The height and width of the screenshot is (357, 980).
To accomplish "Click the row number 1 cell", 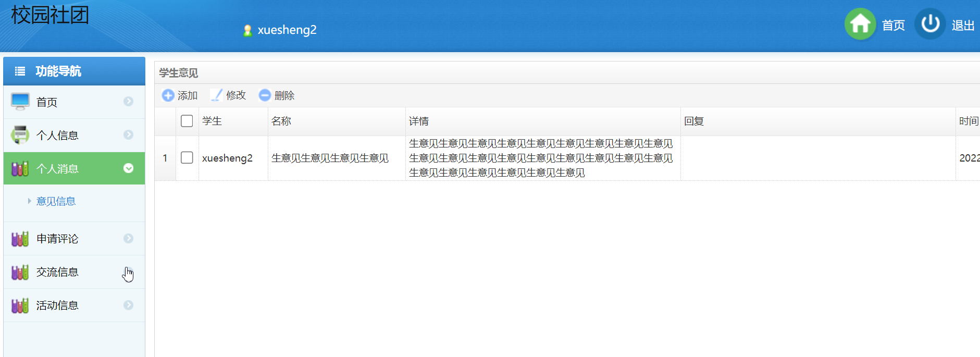I will 165,158.
